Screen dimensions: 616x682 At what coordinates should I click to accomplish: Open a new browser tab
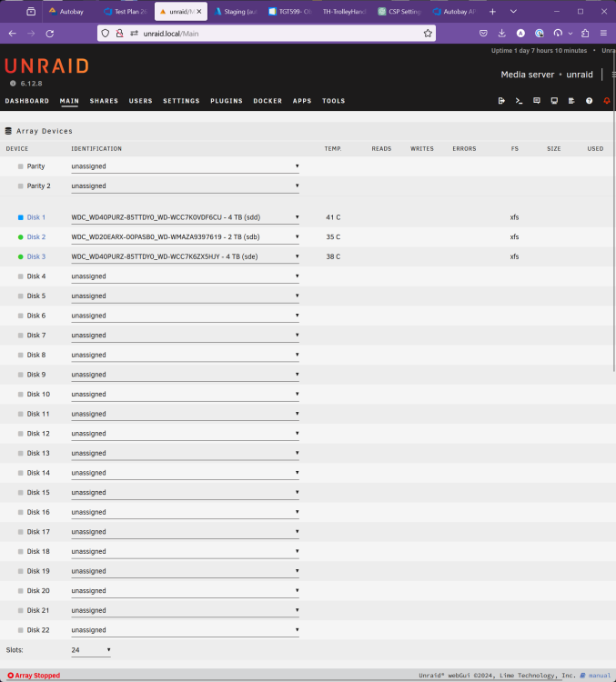coord(493,12)
